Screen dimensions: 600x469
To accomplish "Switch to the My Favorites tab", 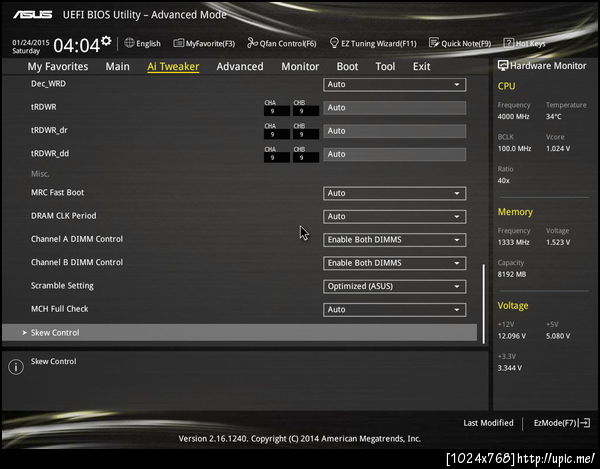I will tap(58, 67).
